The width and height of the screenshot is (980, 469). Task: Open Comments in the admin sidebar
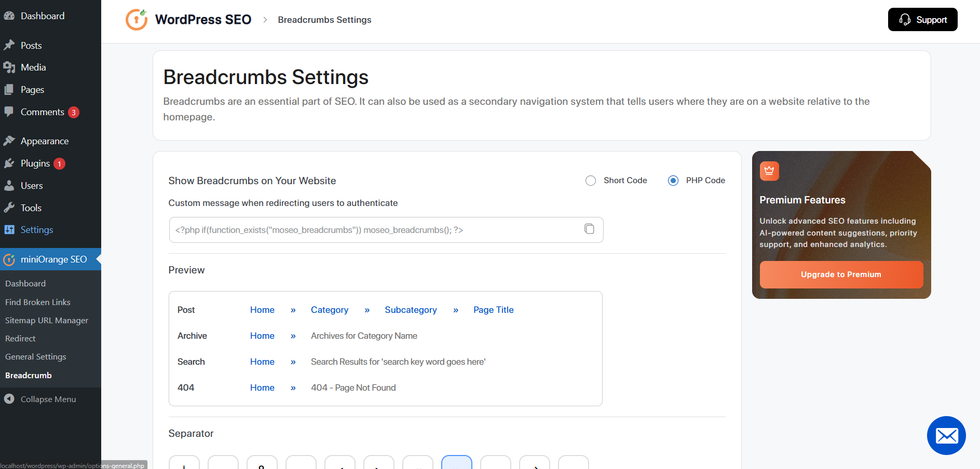tap(42, 112)
